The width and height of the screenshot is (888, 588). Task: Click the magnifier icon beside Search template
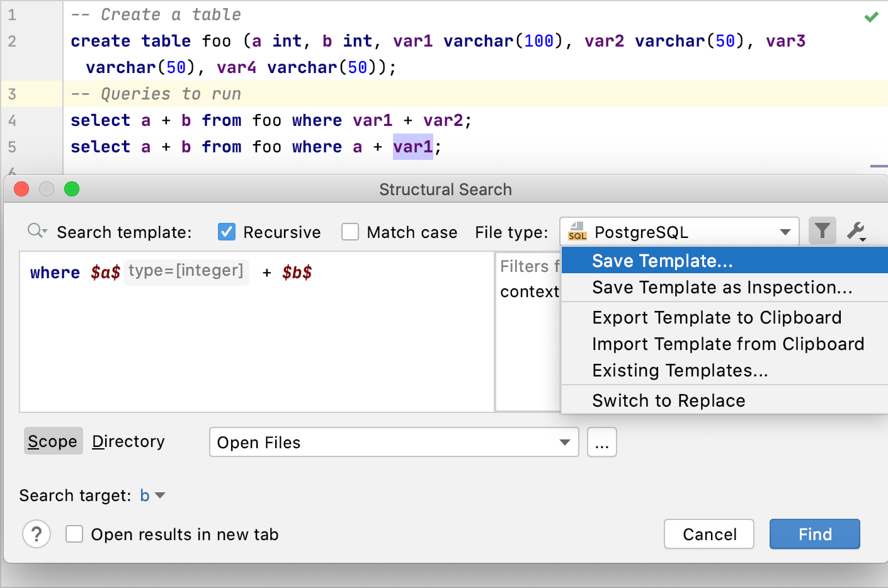pos(36,230)
